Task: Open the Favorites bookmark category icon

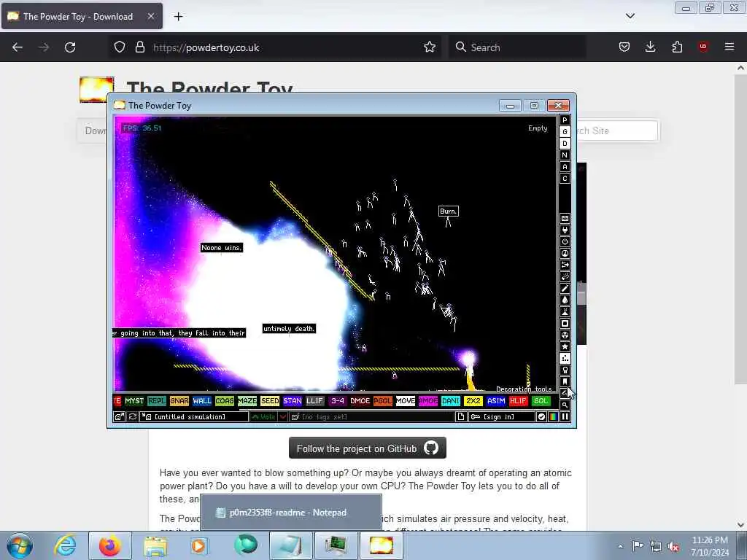Action: (x=565, y=381)
